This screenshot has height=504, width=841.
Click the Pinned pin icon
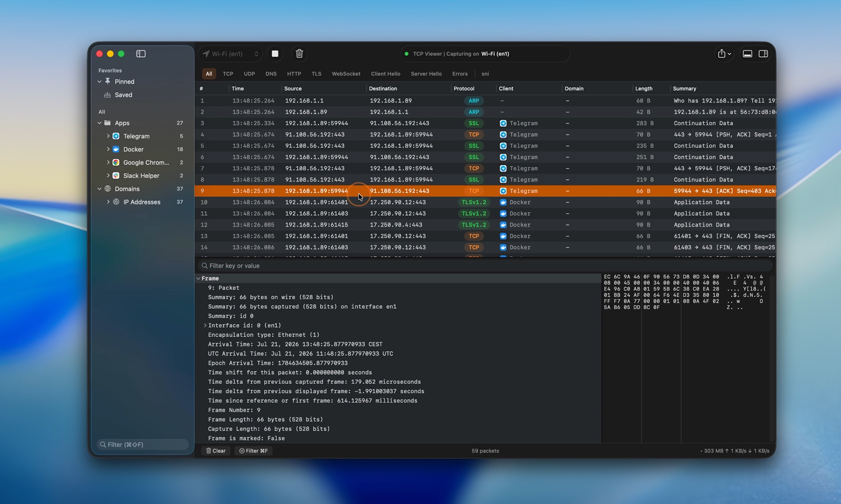108,81
